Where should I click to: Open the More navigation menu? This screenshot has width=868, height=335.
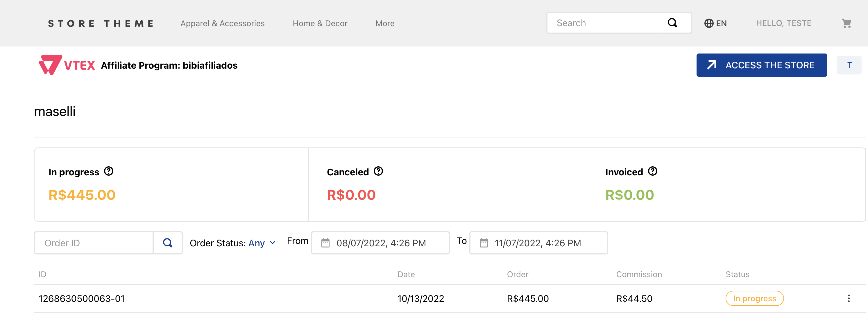[385, 23]
